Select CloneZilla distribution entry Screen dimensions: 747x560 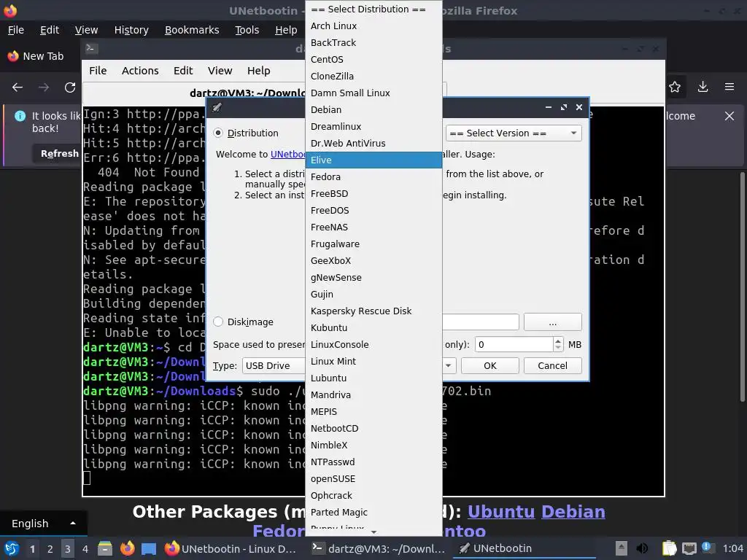(x=373, y=76)
